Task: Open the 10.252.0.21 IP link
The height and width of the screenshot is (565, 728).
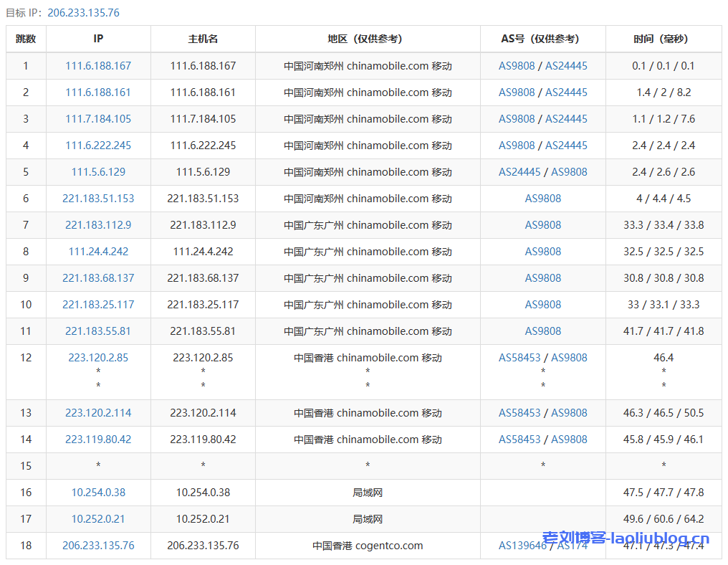Action: click(98, 519)
